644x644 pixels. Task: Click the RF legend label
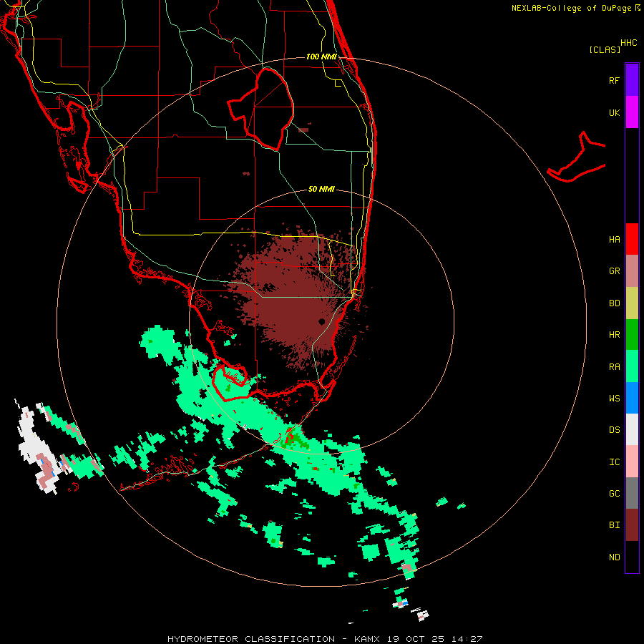pyautogui.click(x=614, y=80)
